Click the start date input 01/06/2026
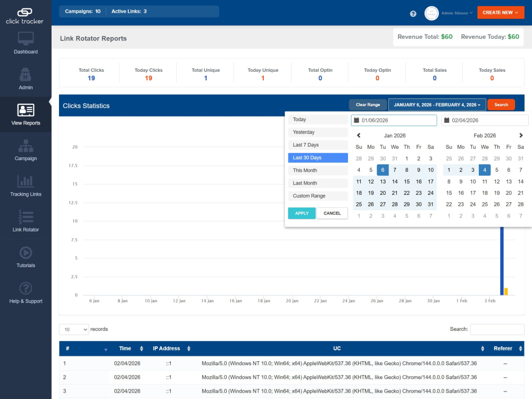532x399 pixels. (x=394, y=120)
